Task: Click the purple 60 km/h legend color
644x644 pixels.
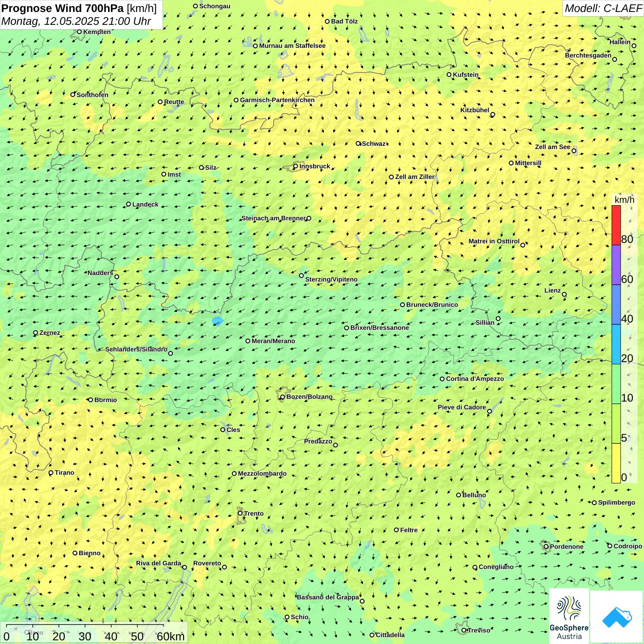Action: [616, 265]
